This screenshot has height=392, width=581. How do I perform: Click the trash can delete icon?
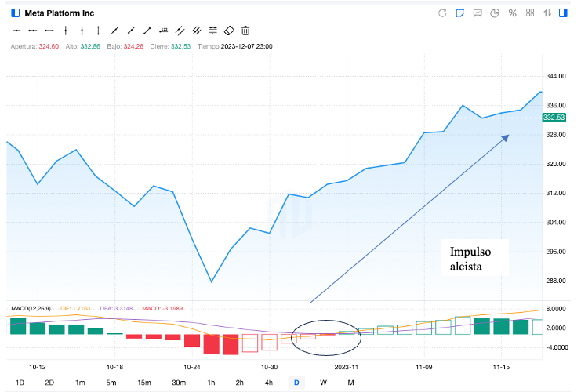point(245,31)
